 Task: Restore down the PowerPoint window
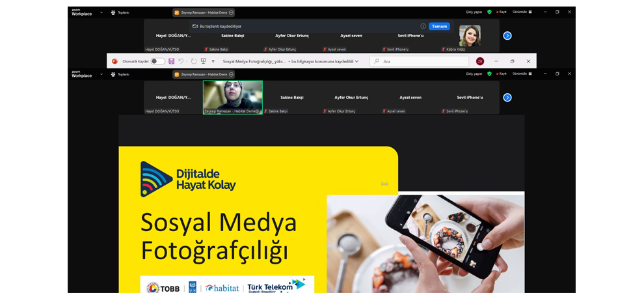pos(512,61)
